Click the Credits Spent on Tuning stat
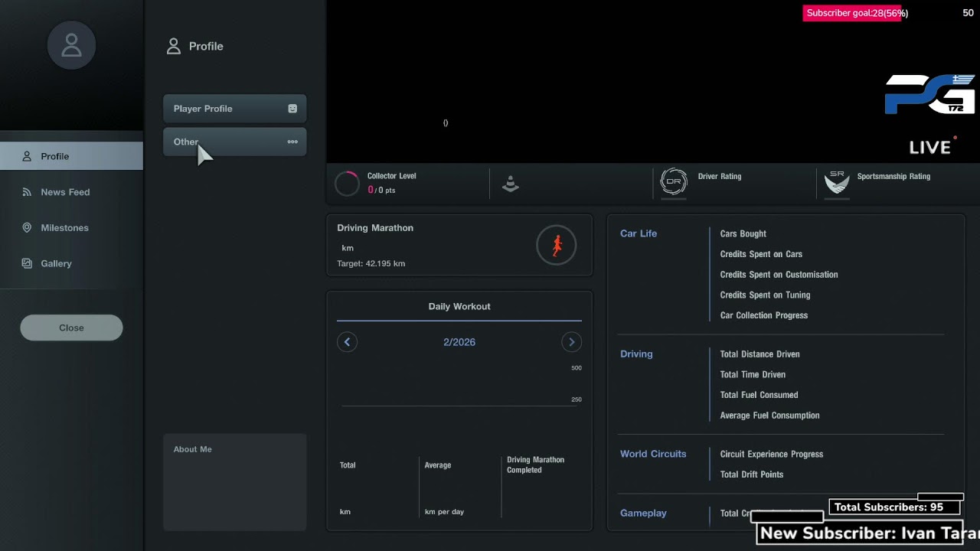 pyautogui.click(x=765, y=295)
